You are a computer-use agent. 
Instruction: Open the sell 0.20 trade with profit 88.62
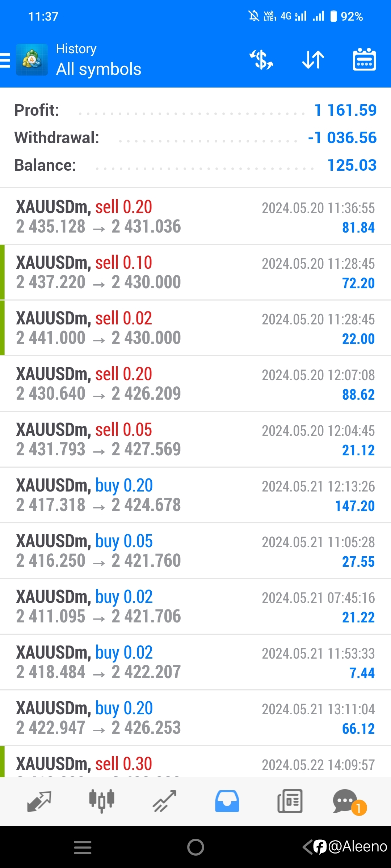click(195, 383)
